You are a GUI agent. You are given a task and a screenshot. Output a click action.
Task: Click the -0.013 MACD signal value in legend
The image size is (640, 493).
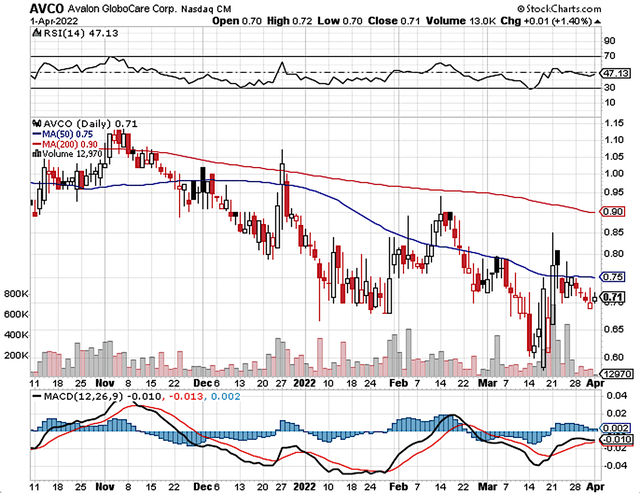click(185, 396)
